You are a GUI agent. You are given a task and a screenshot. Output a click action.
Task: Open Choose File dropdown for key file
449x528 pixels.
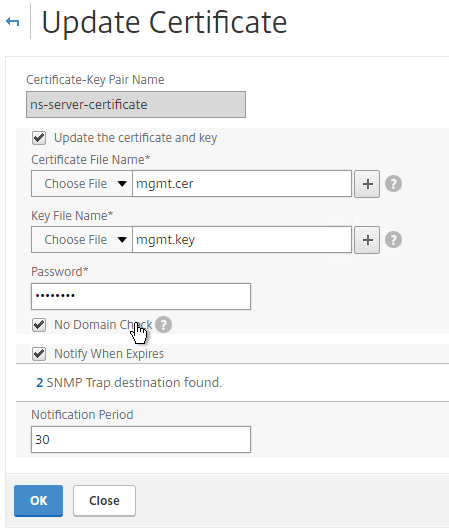(x=82, y=240)
